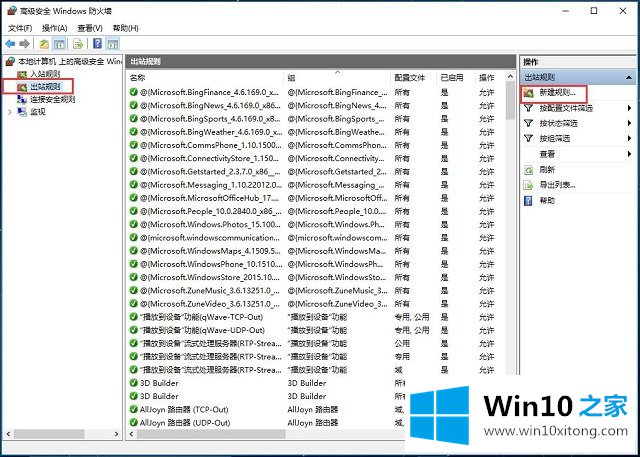
Task: Click the 新建规则 icon in Actions pane
Action: click(x=529, y=93)
